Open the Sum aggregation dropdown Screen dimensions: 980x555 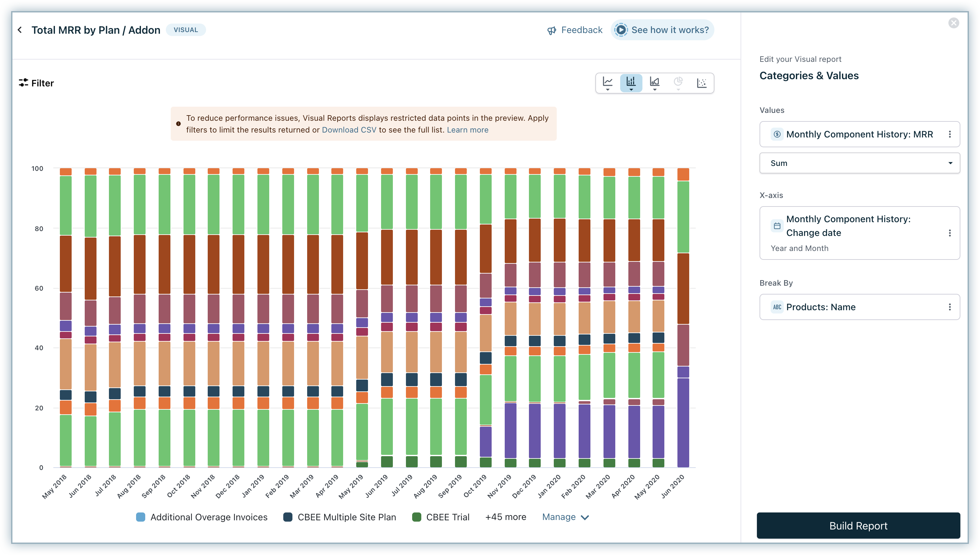click(x=859, y=163)
